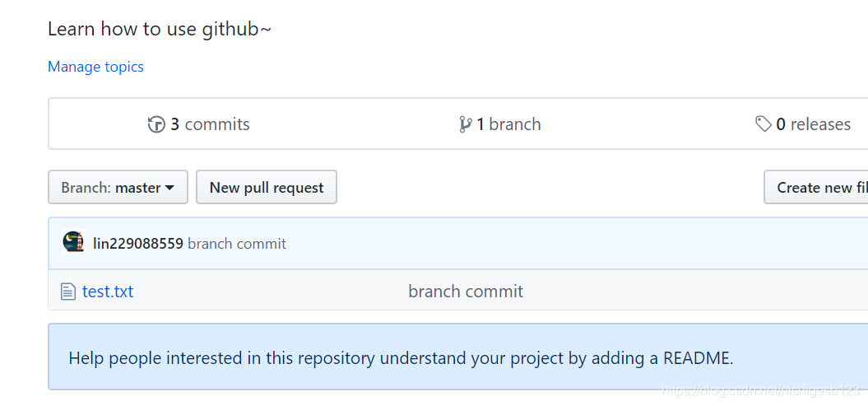
Task: Click the New pull request button
Action: [267, 187]
